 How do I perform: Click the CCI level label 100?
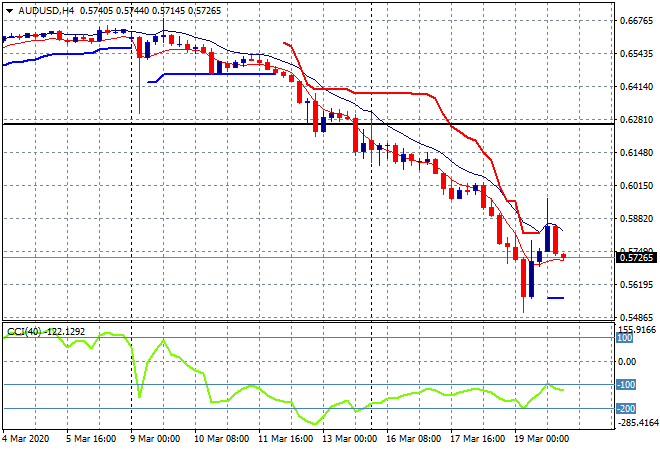(625, 338)
